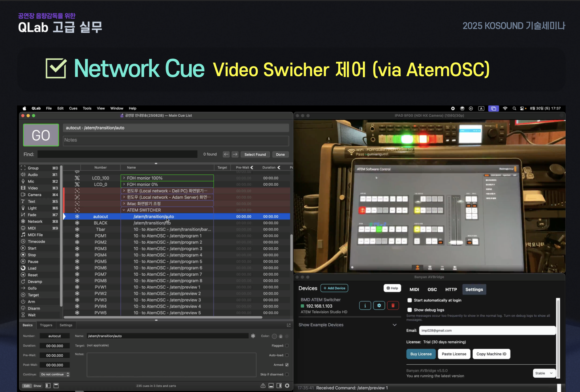Click the cue color swatch circle
This screenshot has height=392, width=580.
point(274,336)
